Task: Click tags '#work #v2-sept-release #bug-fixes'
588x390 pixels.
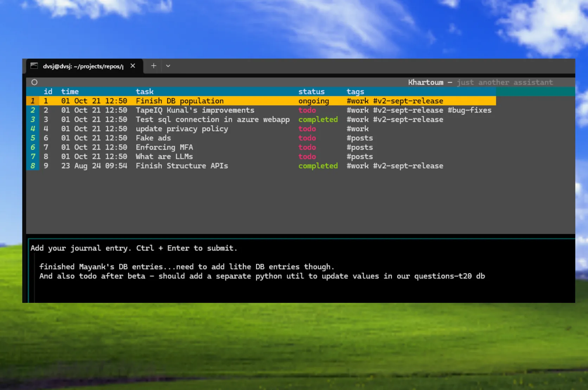Action: pyautogui.click(x=419, y=110)
